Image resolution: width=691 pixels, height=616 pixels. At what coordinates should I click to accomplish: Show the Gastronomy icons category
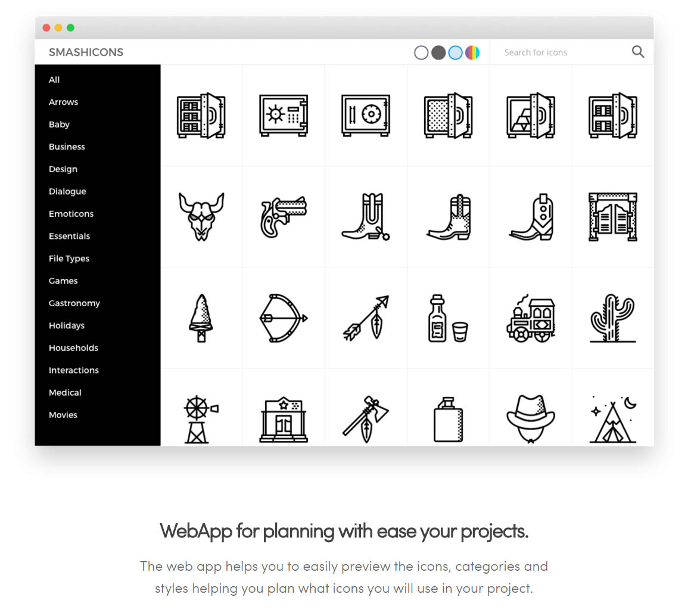point(74,303)
